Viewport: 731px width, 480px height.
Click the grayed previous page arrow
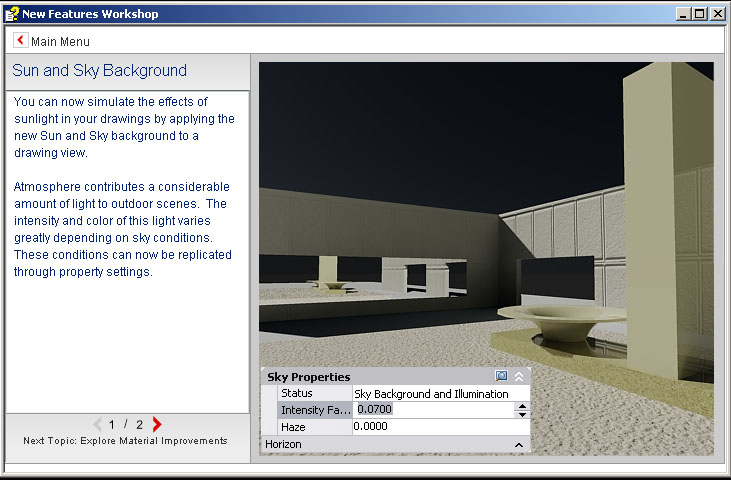[x=97, y=424]
